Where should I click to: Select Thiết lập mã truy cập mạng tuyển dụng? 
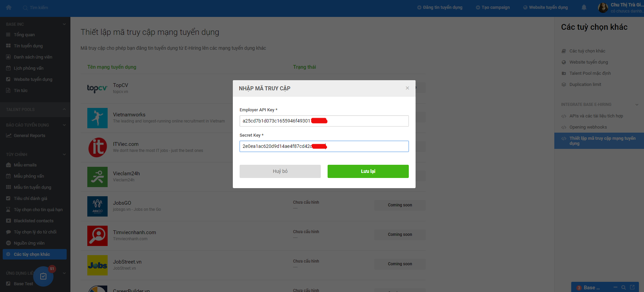tap(599, 141)
